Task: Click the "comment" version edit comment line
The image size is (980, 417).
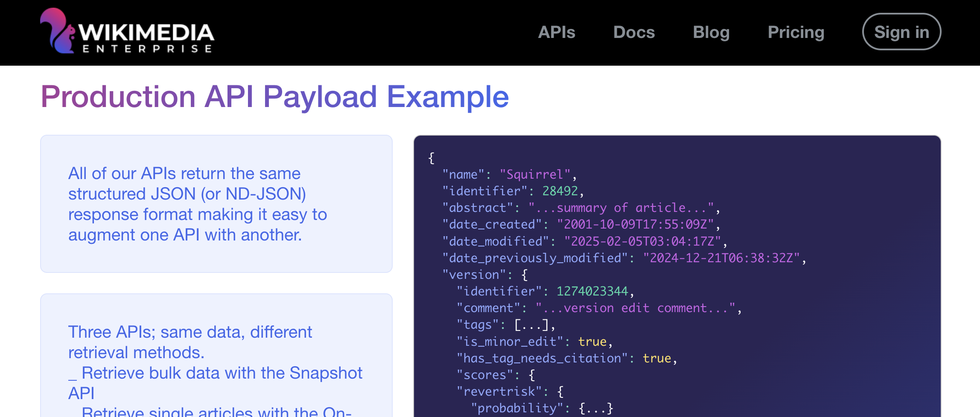Action: 599,308
